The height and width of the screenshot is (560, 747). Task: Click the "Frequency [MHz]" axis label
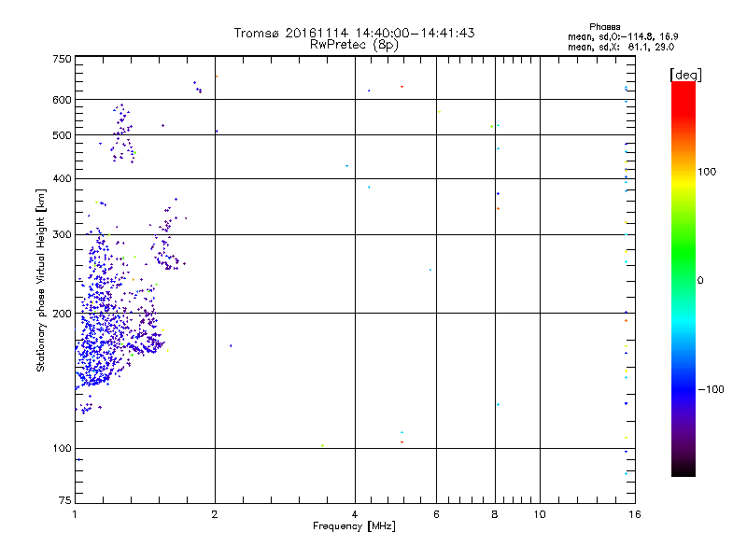click(354, 526)
